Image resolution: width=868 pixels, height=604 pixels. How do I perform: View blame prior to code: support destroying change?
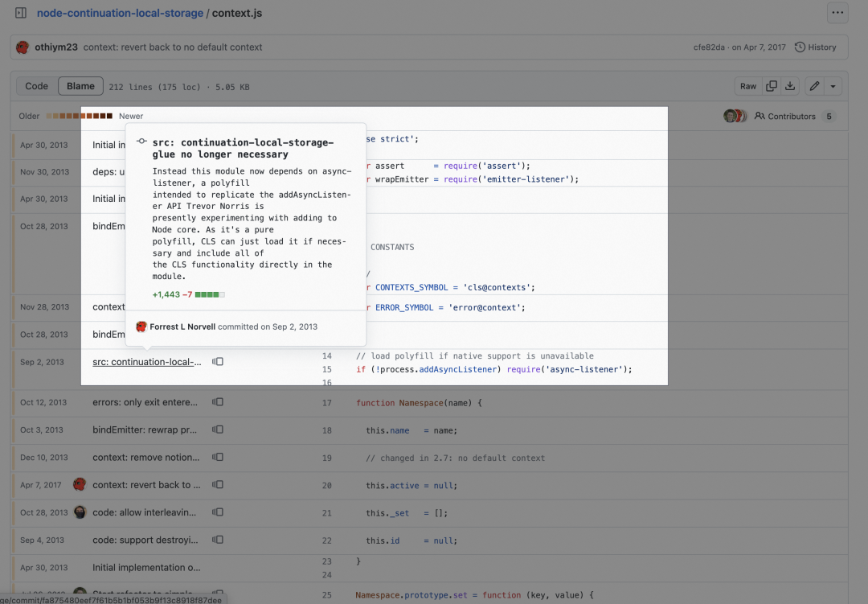point(218,540)
